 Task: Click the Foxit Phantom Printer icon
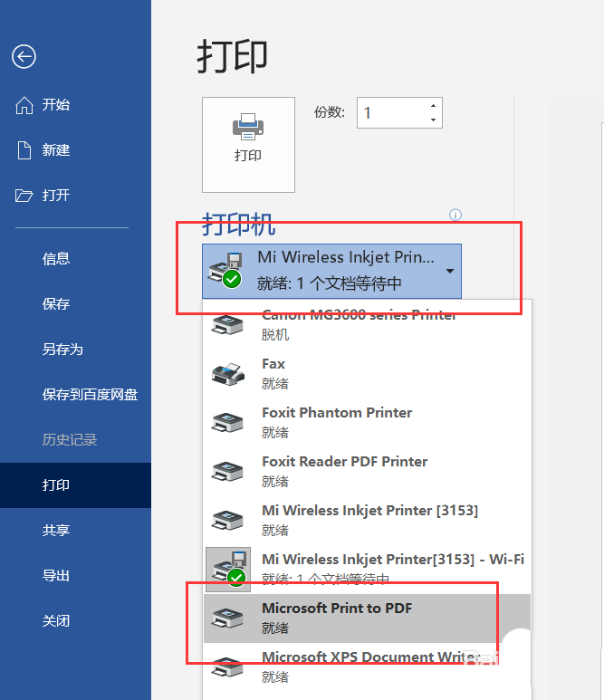pos(227,422)
